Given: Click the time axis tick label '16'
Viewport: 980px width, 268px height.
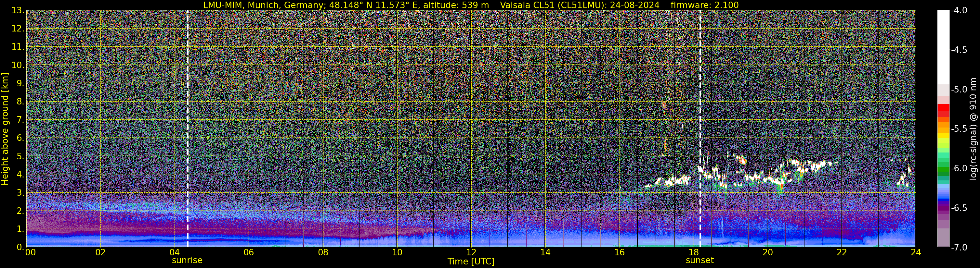Looking at the screenshot, I should 619,252.
